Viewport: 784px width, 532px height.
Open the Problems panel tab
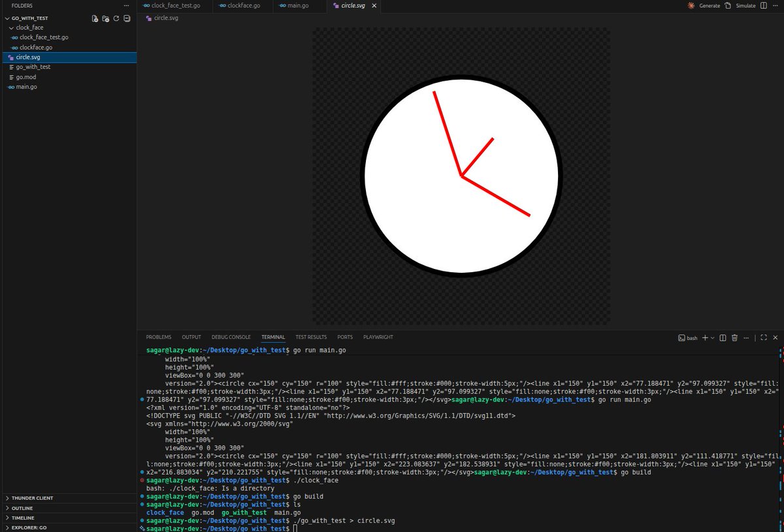point(159,337)
